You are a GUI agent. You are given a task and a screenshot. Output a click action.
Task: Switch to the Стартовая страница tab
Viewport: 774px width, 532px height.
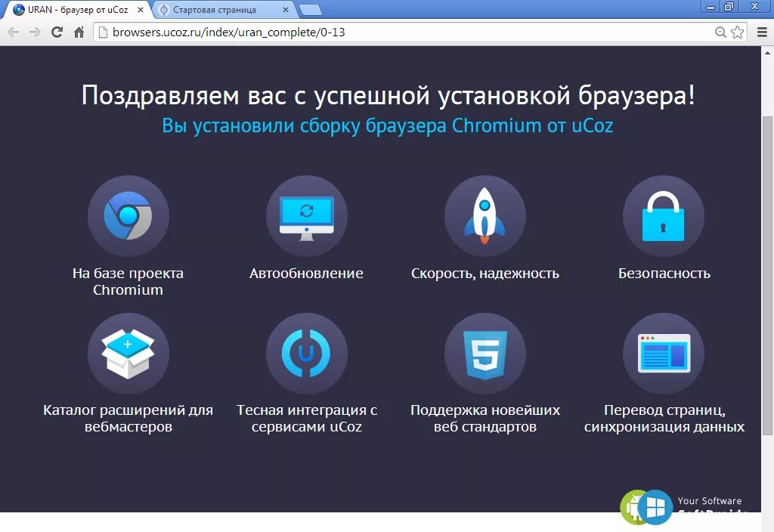[221, 10]
